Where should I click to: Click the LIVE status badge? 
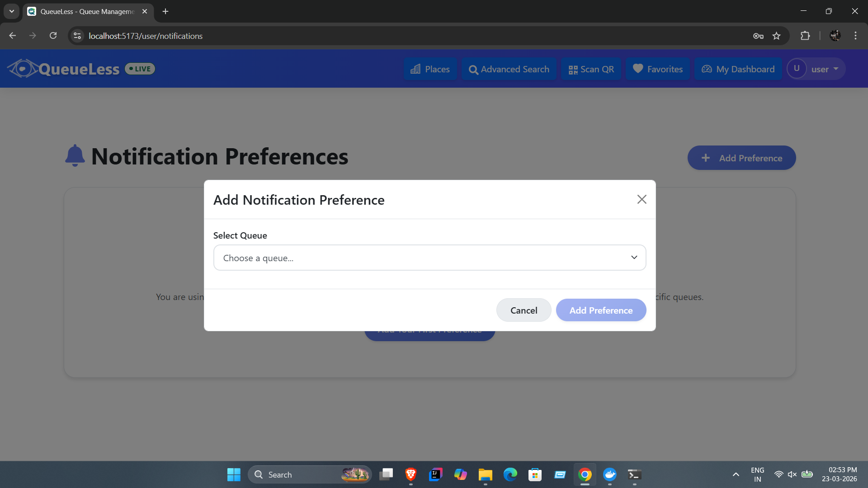point(140,69)
